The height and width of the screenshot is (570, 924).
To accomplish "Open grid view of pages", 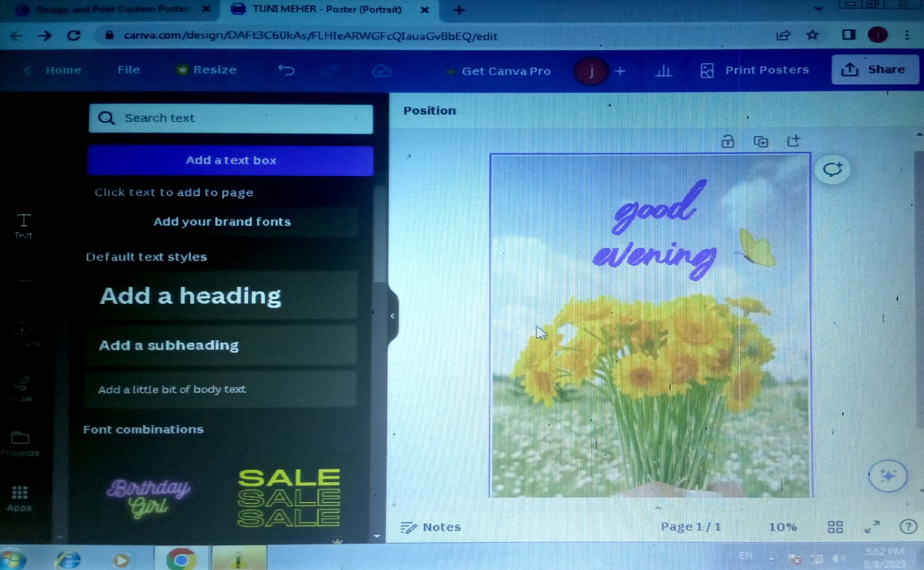I will pos(835,527).
